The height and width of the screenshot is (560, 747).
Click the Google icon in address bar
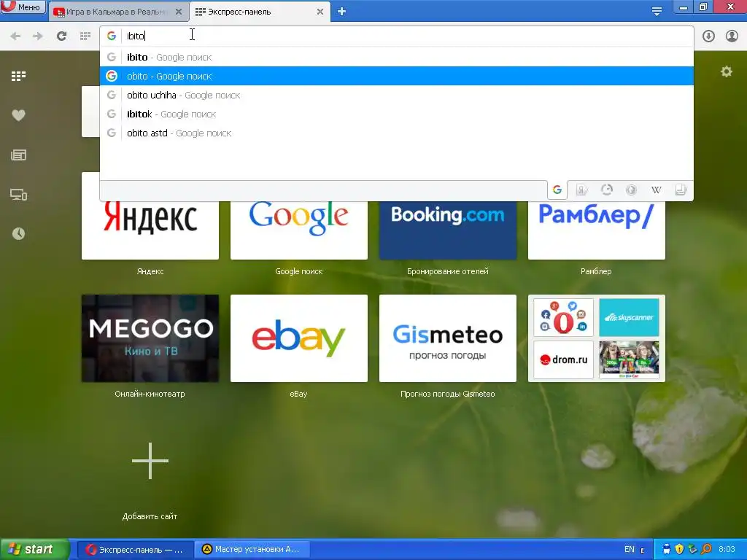point(112,36)
